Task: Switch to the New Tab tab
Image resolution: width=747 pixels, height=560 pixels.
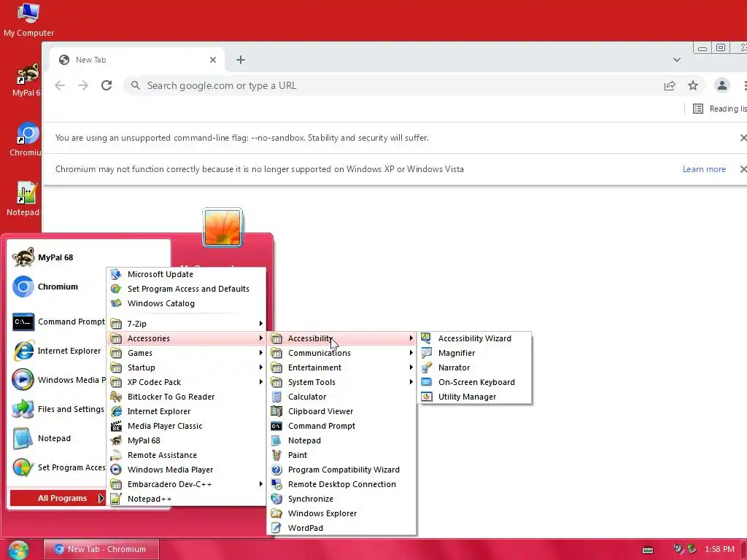Action: (137, 60)
